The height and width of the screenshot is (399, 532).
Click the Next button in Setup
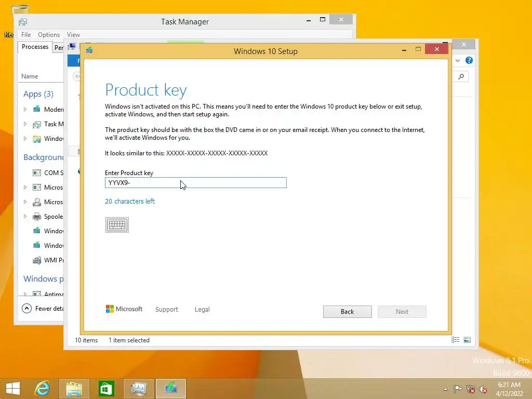(x=402, y=312)
